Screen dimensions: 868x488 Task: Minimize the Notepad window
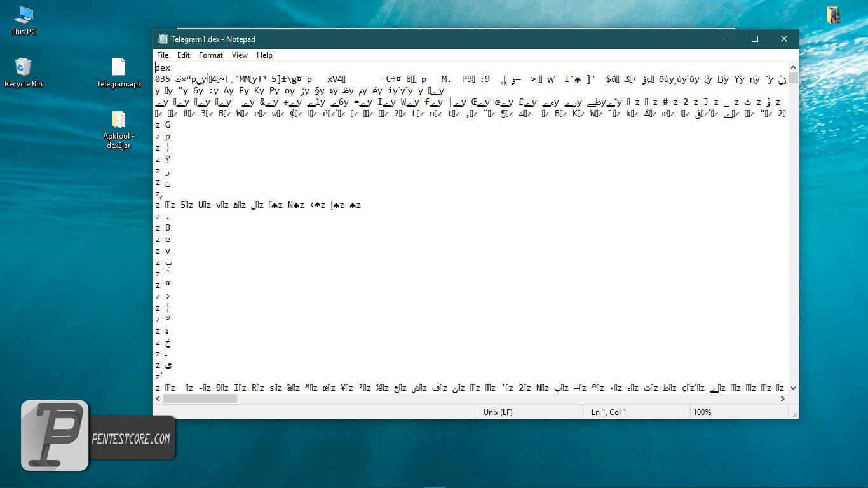point(726,39)
